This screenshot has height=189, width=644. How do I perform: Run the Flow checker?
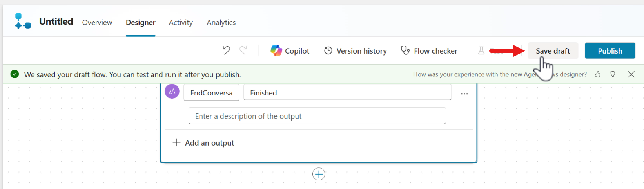[x=429, y=51]
